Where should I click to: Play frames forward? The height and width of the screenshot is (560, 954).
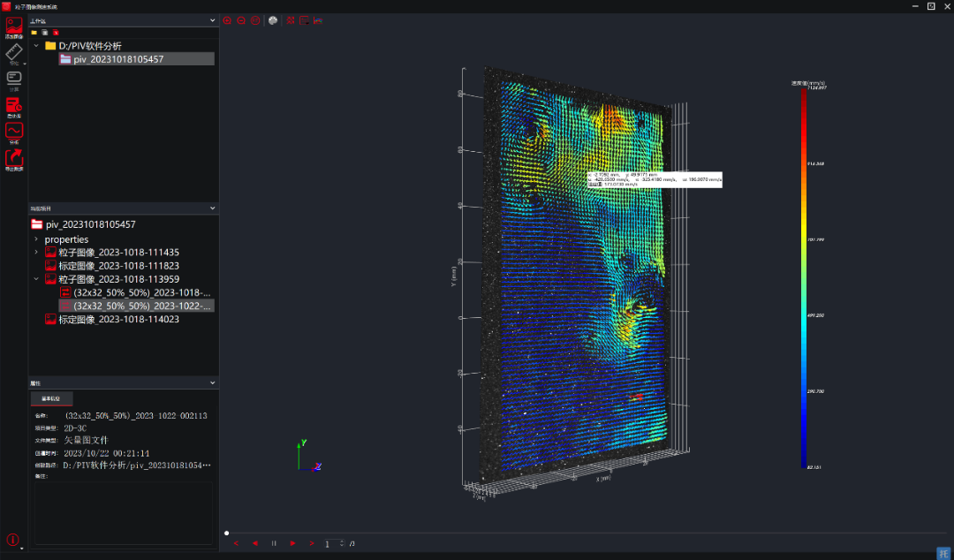point(292,543)
